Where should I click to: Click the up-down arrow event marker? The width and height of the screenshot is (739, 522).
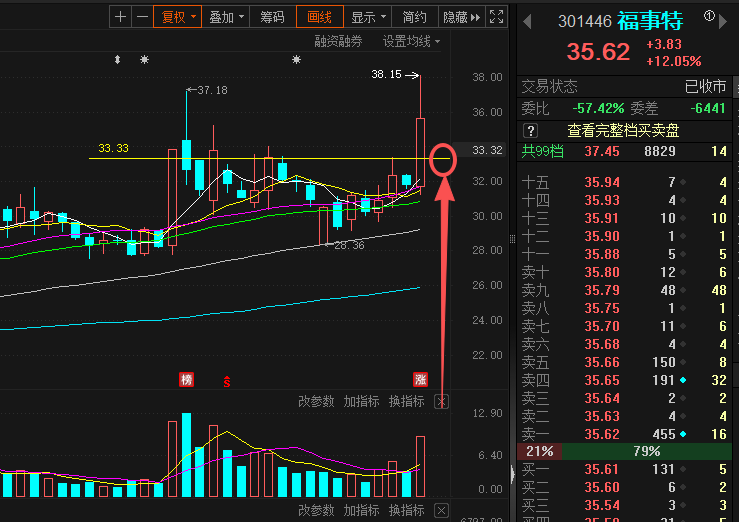coord(117,60)
